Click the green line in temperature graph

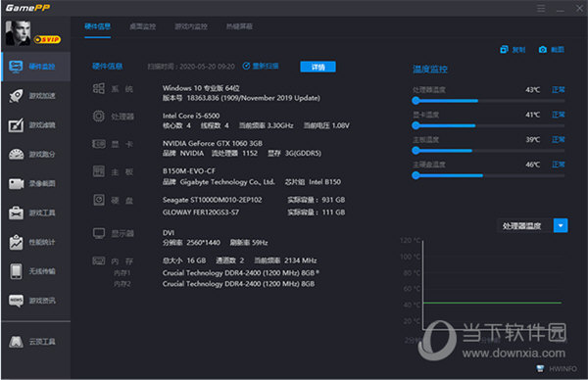point(492,303)
